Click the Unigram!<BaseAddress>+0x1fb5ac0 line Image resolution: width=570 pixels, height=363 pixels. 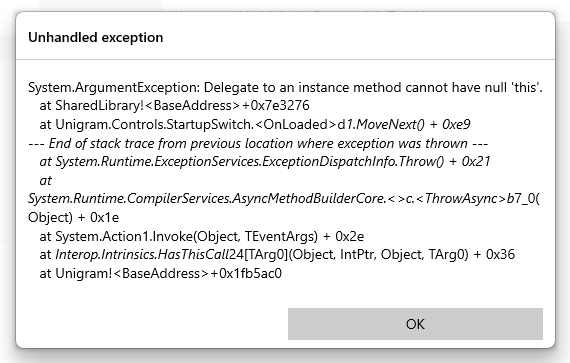point(161,273)
